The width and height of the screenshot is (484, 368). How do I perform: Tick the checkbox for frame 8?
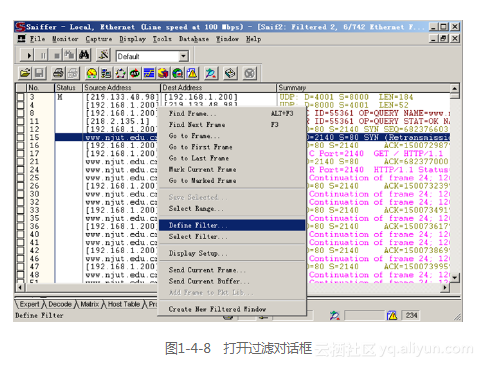point(21,113)
